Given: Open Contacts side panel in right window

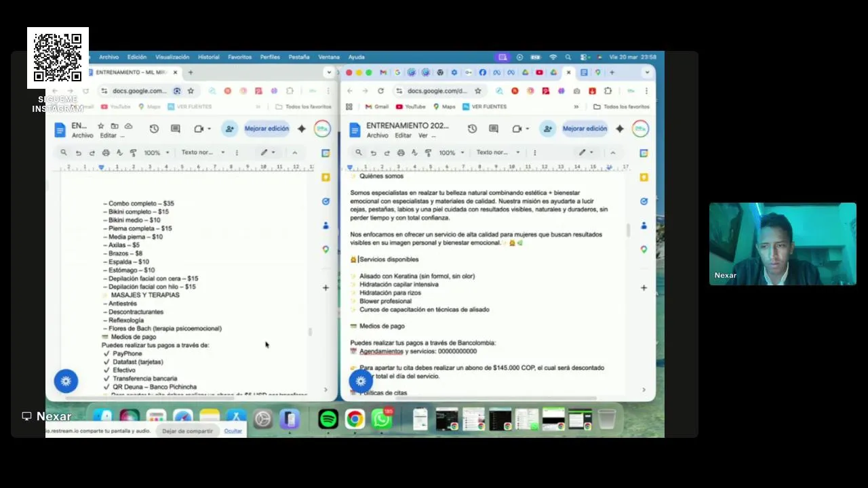Looking at the screenshot, I should 644,225.
